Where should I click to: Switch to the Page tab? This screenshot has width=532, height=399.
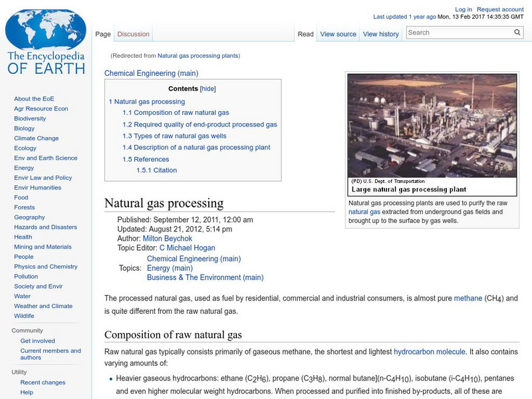[103, 34]
